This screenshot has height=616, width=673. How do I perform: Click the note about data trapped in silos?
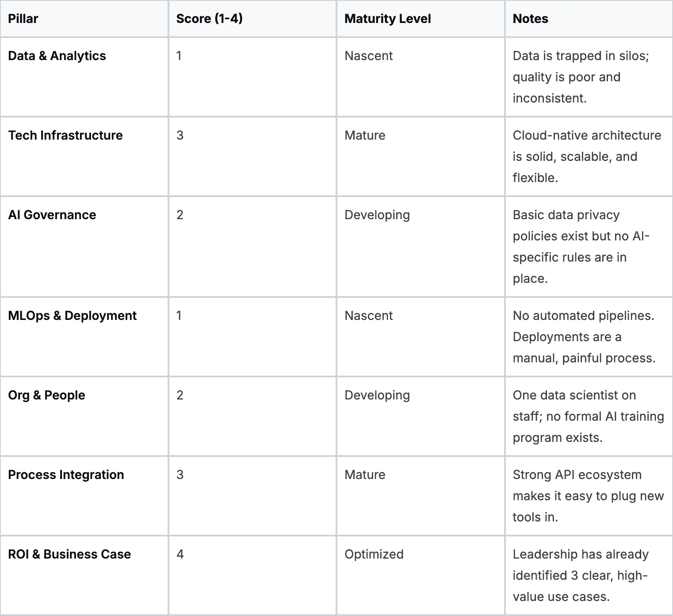click(x=581, y=77)
